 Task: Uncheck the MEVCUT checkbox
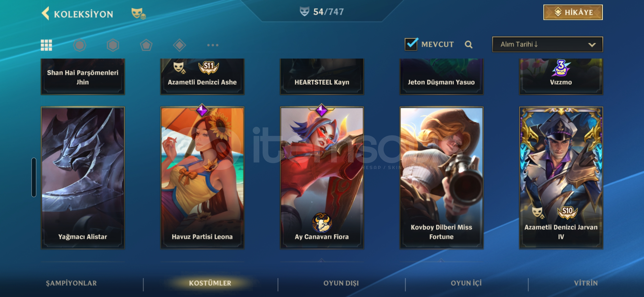411,44
